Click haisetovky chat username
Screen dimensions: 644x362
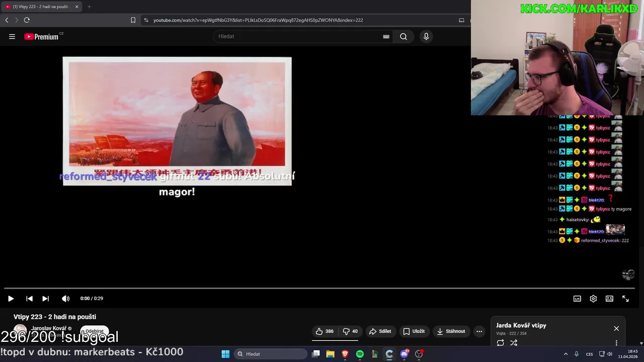[x=578, y=220]
